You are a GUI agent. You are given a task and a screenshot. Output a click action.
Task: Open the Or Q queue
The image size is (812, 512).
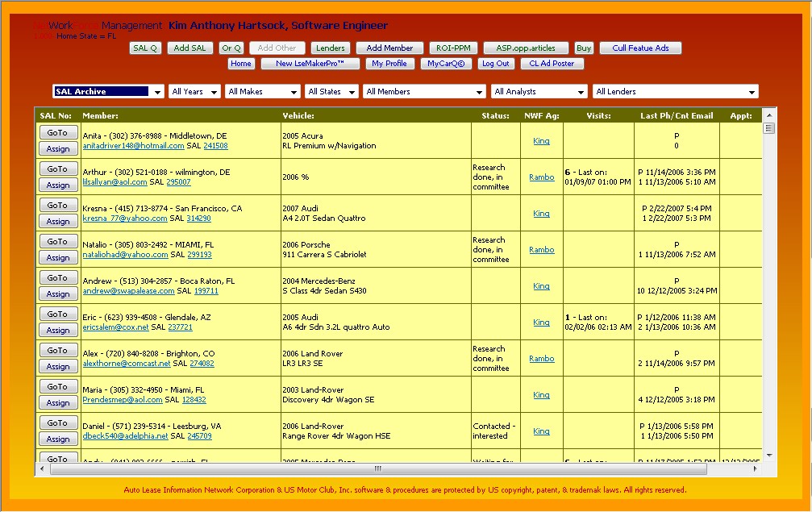point(231,48)
